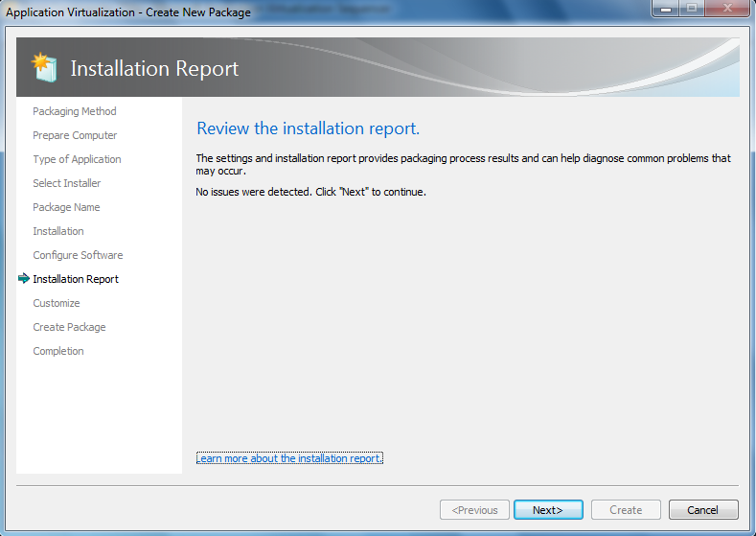This screenshot has height=536, width=756.
Task: Select the current Installation Report step
Action: click(x=76, y=279)
